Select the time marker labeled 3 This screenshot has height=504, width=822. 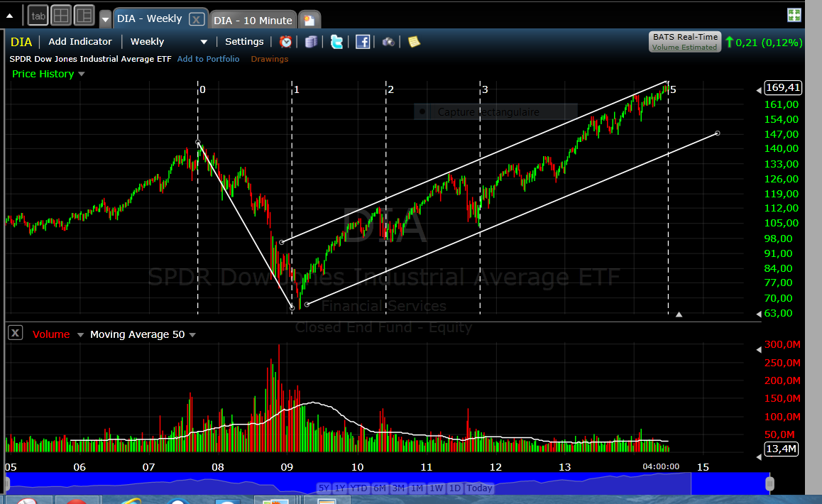pyautogui.click(x=485, y=89)
